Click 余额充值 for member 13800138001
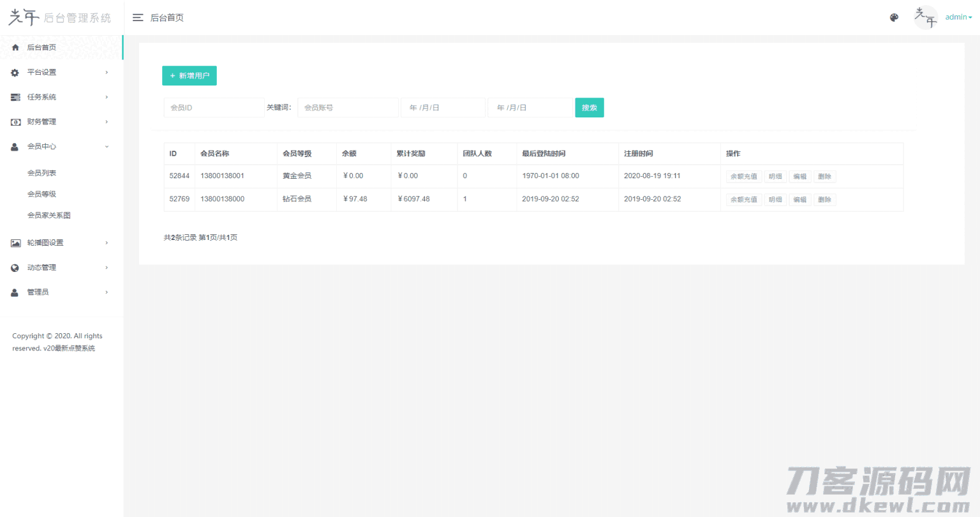Screen dimensions: 980x517 click(743, 177)
